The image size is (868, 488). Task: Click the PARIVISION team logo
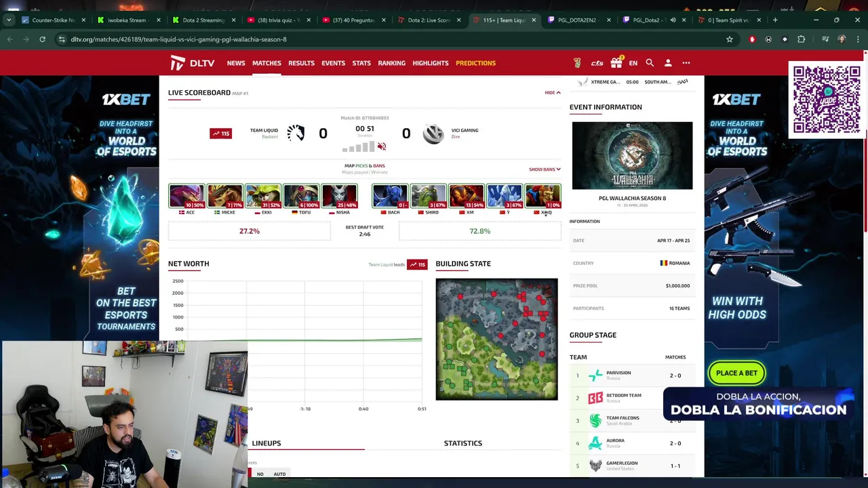595,375
